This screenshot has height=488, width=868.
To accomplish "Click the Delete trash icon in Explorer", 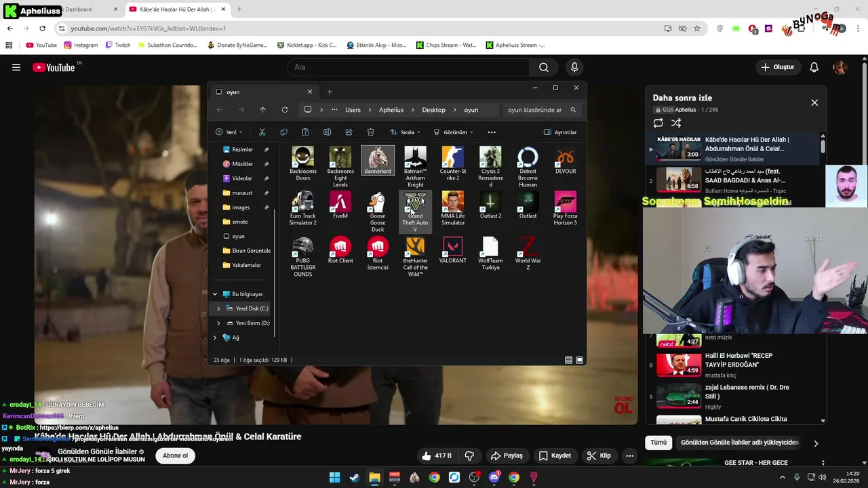I will [x=370, y=132].
